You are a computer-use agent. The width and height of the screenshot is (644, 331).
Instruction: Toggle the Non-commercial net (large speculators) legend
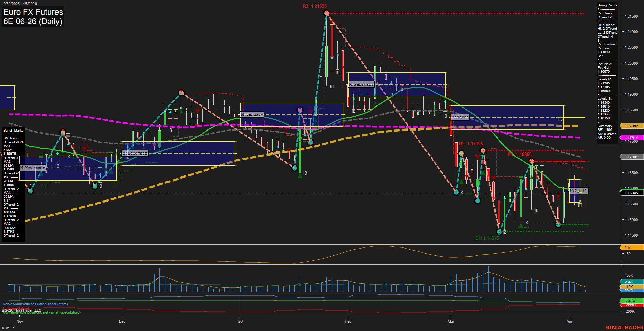35,304
